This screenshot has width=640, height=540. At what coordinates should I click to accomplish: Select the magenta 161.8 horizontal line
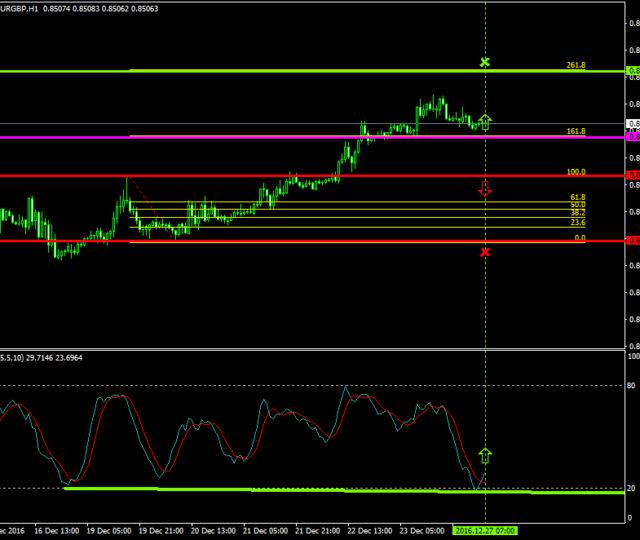[x=300, y=137]
